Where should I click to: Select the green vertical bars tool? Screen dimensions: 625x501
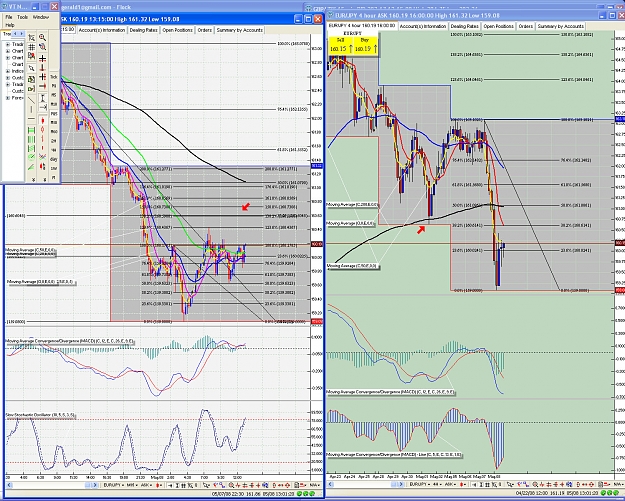31,139
